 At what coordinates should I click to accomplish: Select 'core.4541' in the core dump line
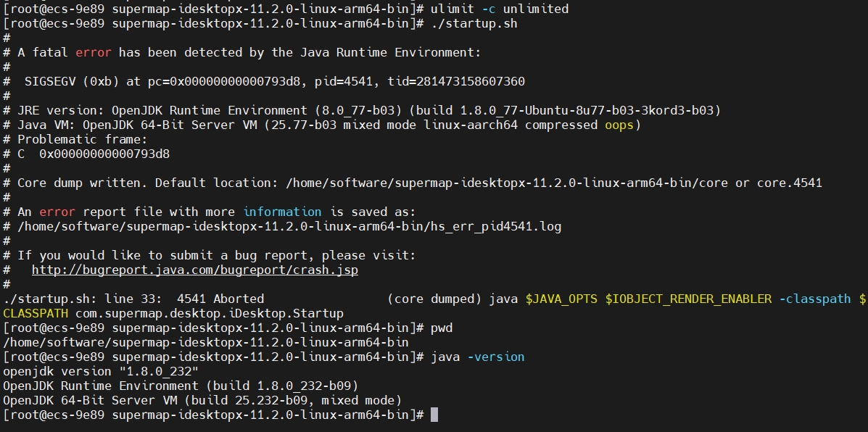pos(789,183)
